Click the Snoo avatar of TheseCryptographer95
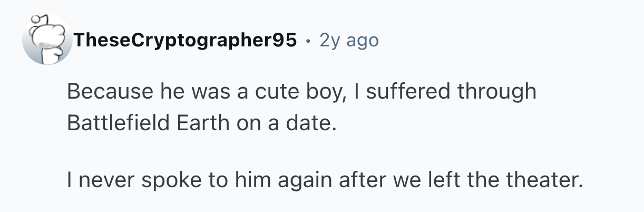Screen dimensions: 644x212 pyautogui.click(x=45, y=41)
